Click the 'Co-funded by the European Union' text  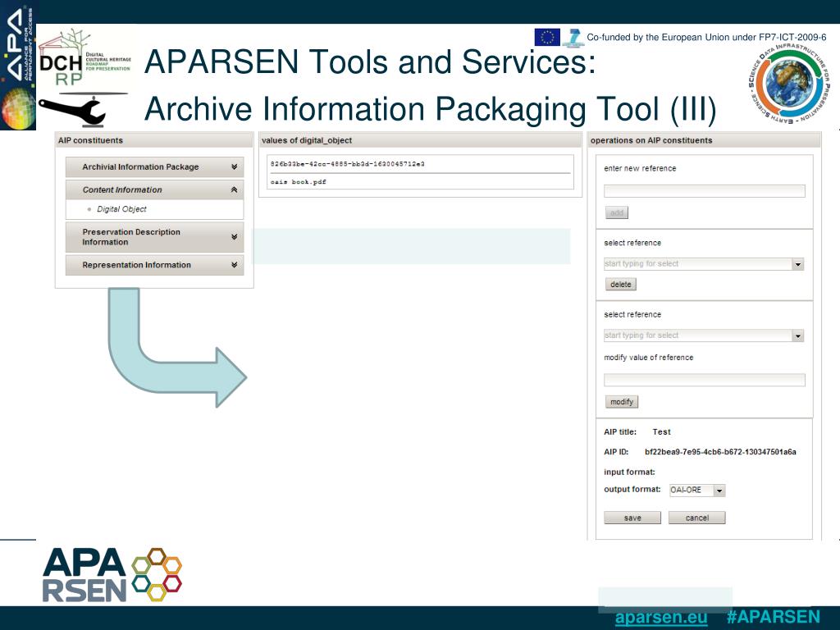point(706,38)
